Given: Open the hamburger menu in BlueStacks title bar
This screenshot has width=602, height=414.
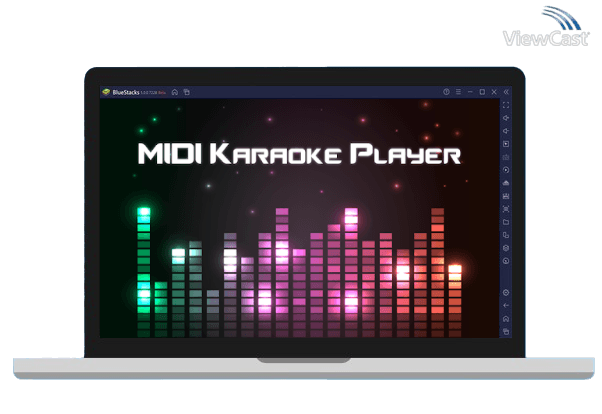Looking at the screenshot, I should click(458, 92).
